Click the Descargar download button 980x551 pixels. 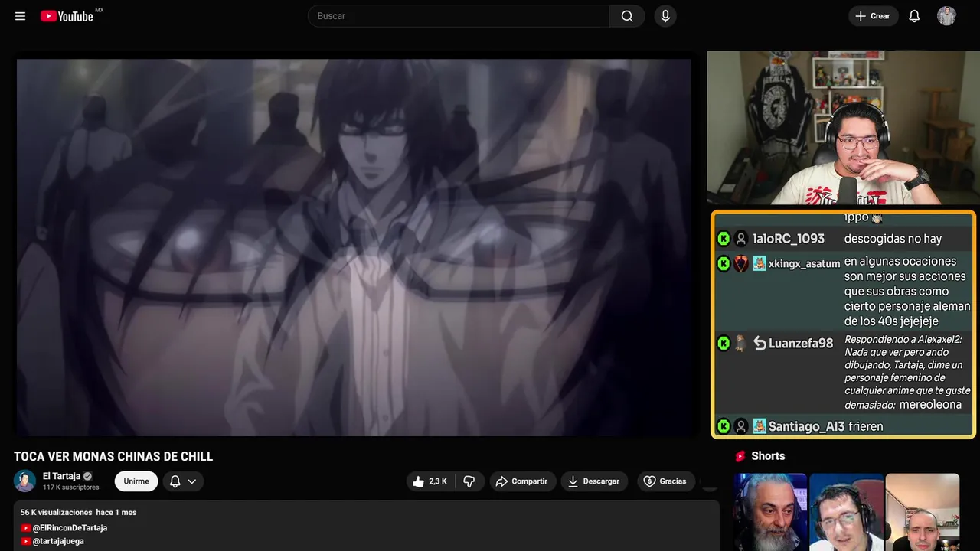coord(594,481)
